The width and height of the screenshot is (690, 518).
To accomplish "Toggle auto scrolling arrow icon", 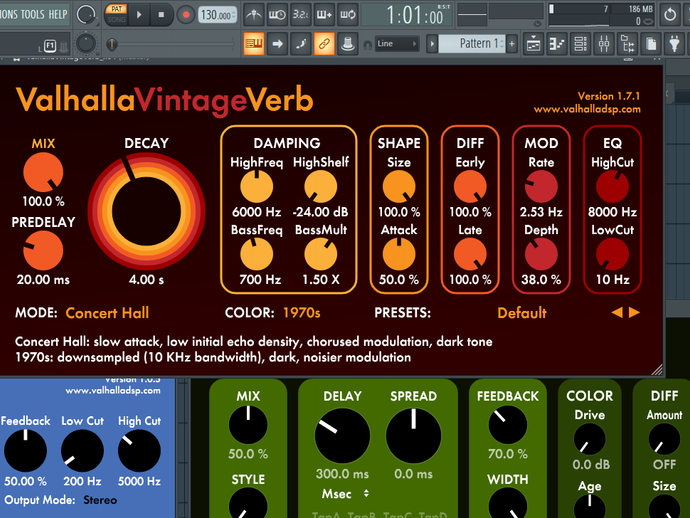I will pos(277,44).
